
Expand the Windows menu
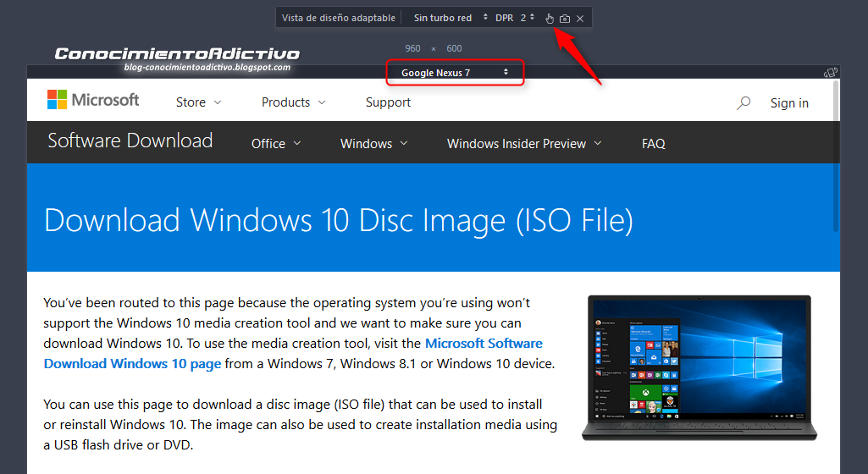pos(374,143)
